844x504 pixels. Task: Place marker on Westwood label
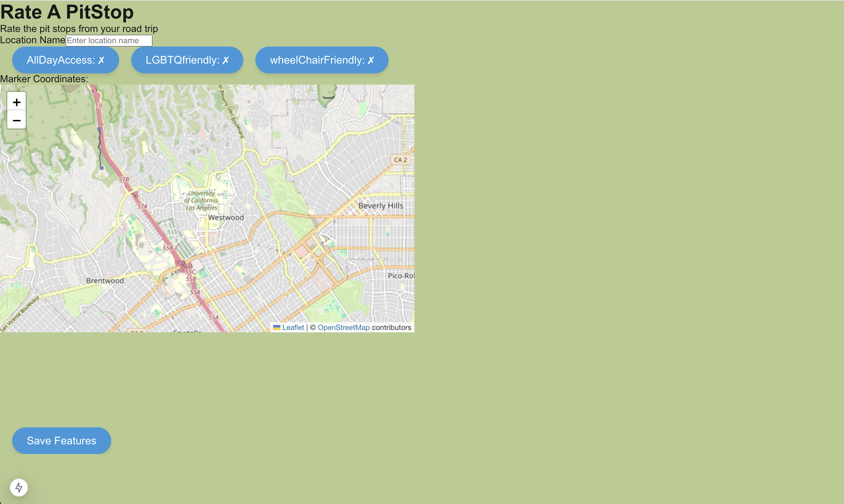point(226,217)
